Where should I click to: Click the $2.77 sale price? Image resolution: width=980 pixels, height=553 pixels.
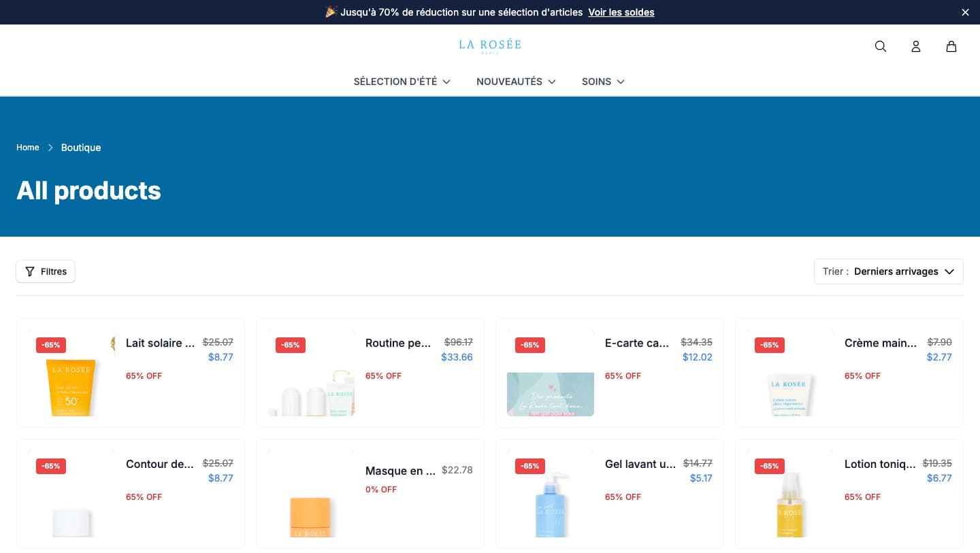click(939, 357)
